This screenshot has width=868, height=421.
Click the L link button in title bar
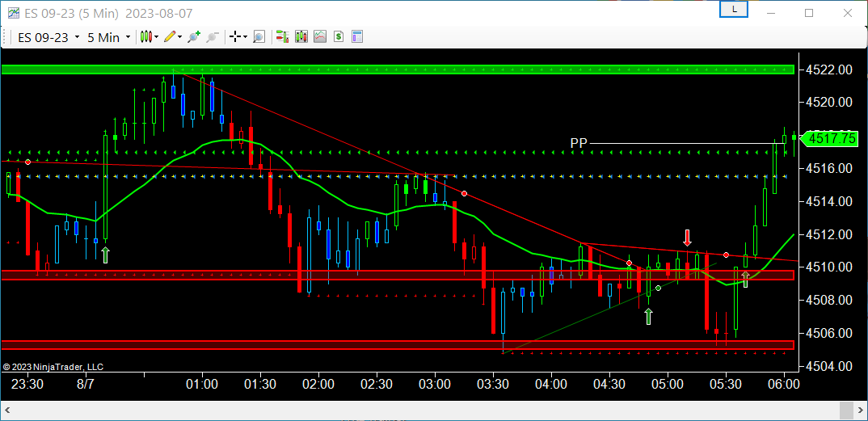click(x=734, y=10)
